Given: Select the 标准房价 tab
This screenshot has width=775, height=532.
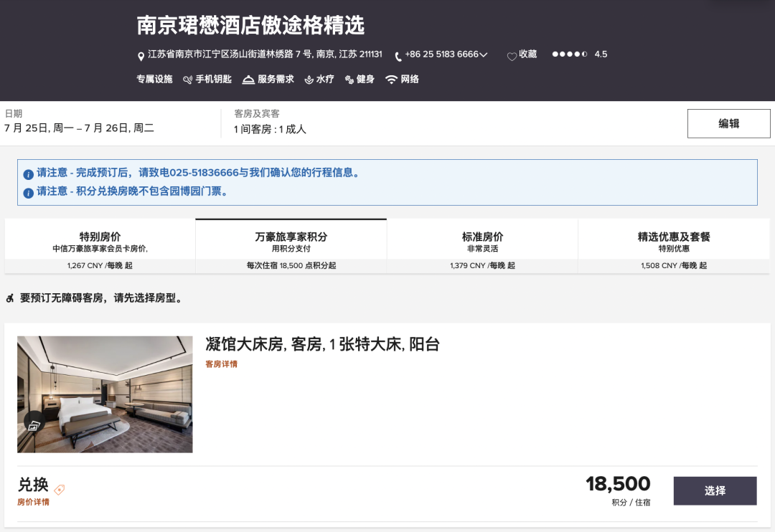Looking at the screenshot, I should tap(482, 246).
